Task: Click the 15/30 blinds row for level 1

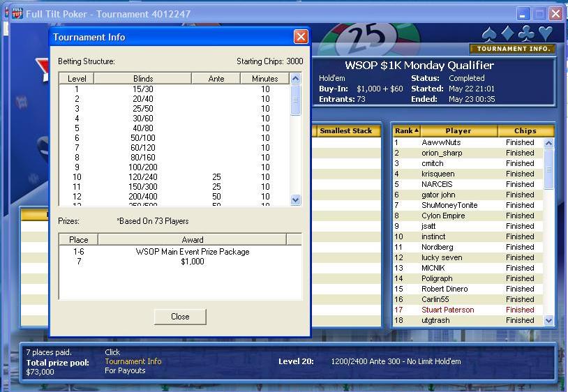Action: (x=174, y=89)
